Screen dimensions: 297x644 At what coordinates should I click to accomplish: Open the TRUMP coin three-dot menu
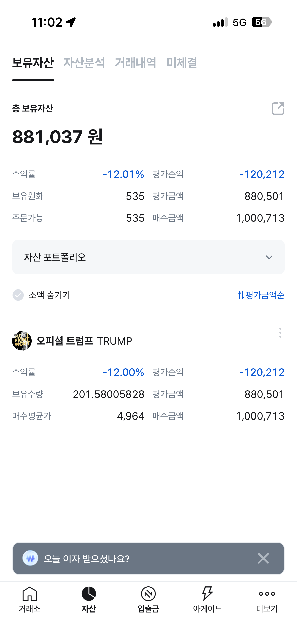click(x=280, y=333)
